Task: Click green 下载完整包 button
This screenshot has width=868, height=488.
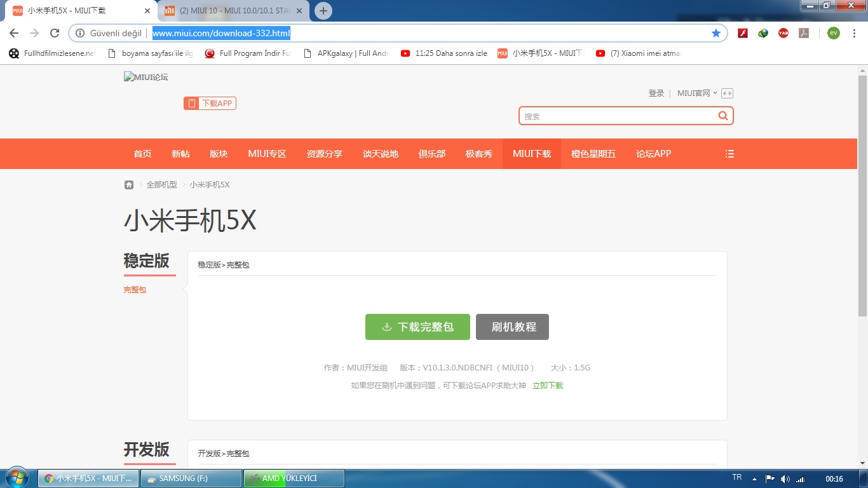Action: pyautogui.click(x=417, y=327)
